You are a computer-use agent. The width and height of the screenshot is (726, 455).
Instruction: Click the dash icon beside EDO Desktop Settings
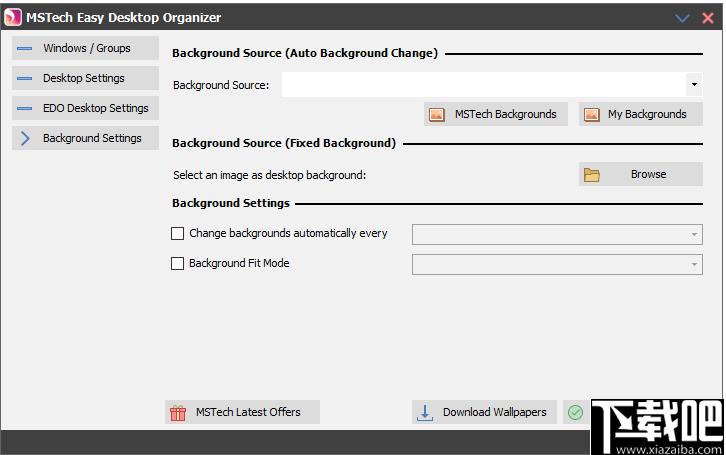(25, 108)
